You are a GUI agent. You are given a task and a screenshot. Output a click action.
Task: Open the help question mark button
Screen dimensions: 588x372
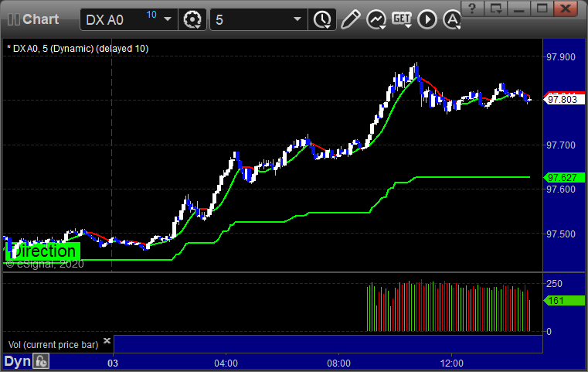click(472, 9)
